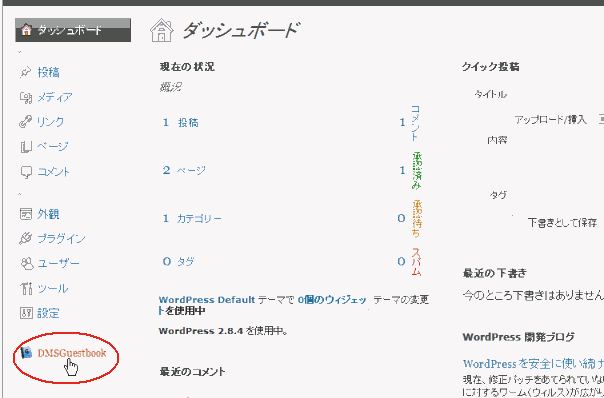Open the カテゴリー count link
Viewport: 604px width, 398px height.
pos(199,218)
